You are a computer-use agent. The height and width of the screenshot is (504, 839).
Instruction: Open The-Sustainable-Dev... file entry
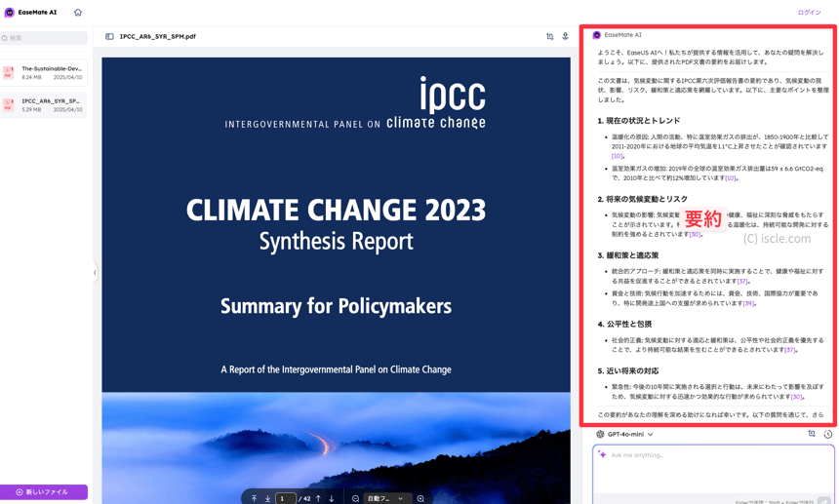[x=44, y=73]
